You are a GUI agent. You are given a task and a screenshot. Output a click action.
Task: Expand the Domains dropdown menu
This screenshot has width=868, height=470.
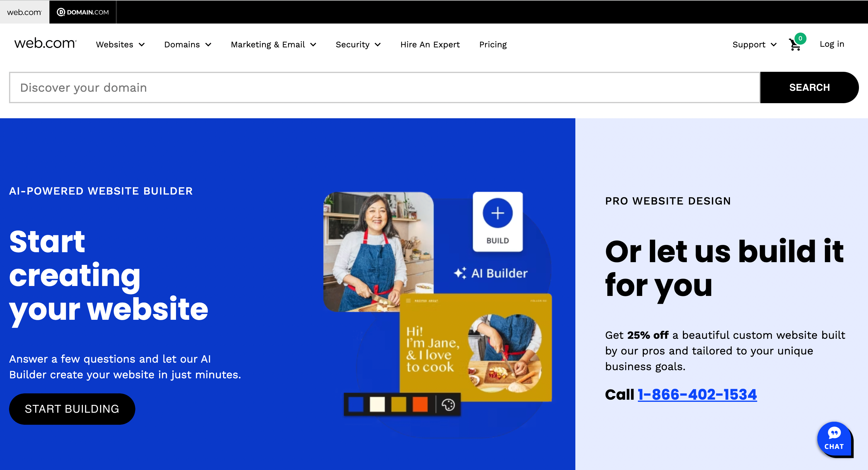[x=188, y=45]
